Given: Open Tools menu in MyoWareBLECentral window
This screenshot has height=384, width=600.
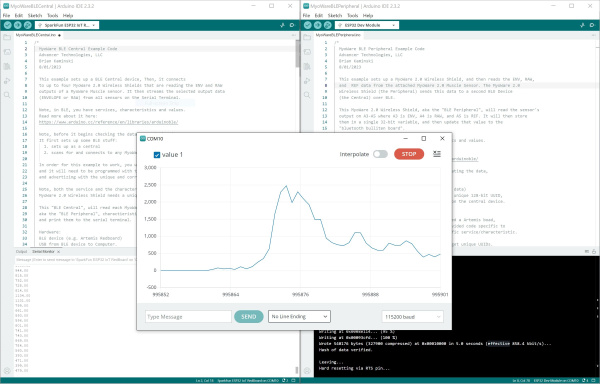Looking at the screenshot, I should tap(52, 15).
